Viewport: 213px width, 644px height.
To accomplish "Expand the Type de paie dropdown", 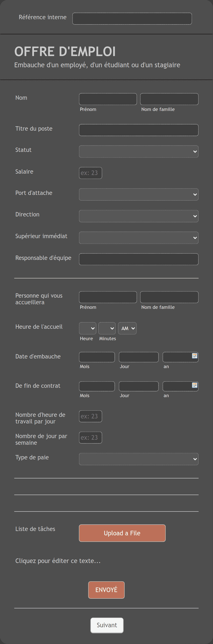I will click(139, 459).
